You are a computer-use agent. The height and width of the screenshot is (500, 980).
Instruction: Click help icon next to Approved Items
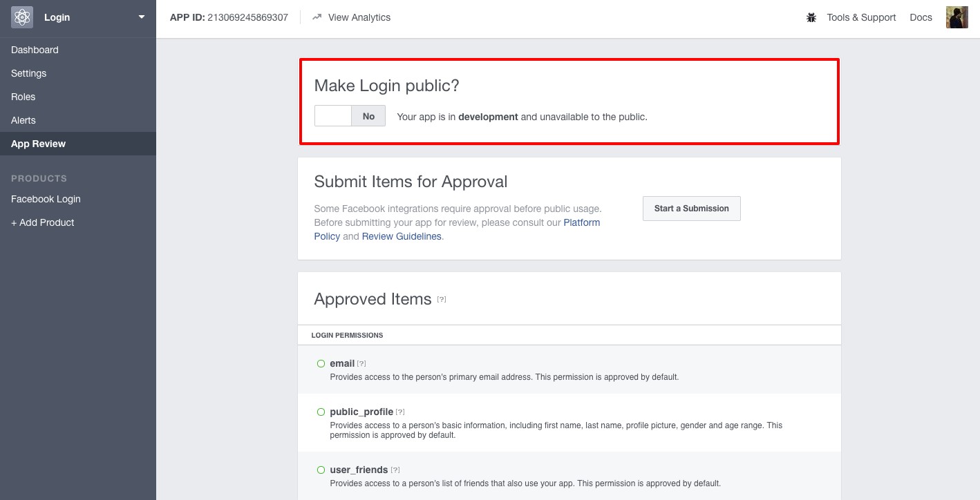click(442, 299)
